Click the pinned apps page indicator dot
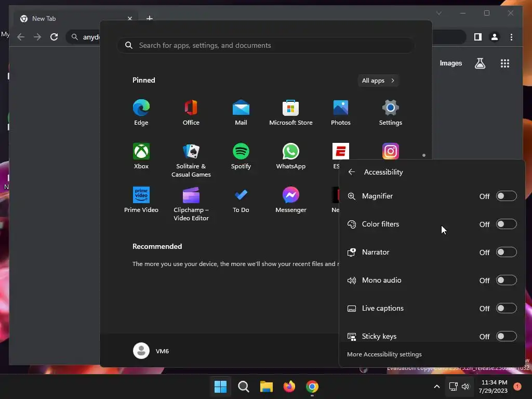Screen dimensions: 532x399 point(424,155)
